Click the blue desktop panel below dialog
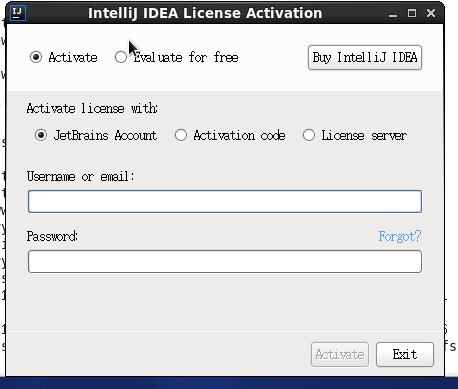The width and height of the screenshot is (458, 389). pyautogui.click(x=229, y=383)
